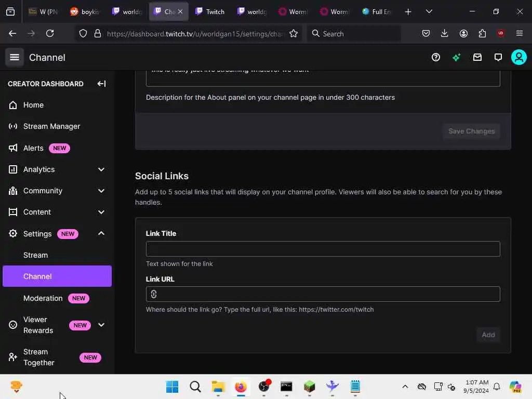
Task: Open the browser extensions puzzle icon
Action: pos(482,33)
